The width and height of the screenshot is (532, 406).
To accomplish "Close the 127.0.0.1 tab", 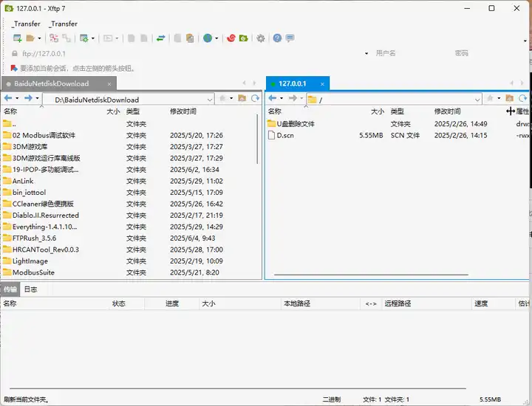I will pos(322,84).
